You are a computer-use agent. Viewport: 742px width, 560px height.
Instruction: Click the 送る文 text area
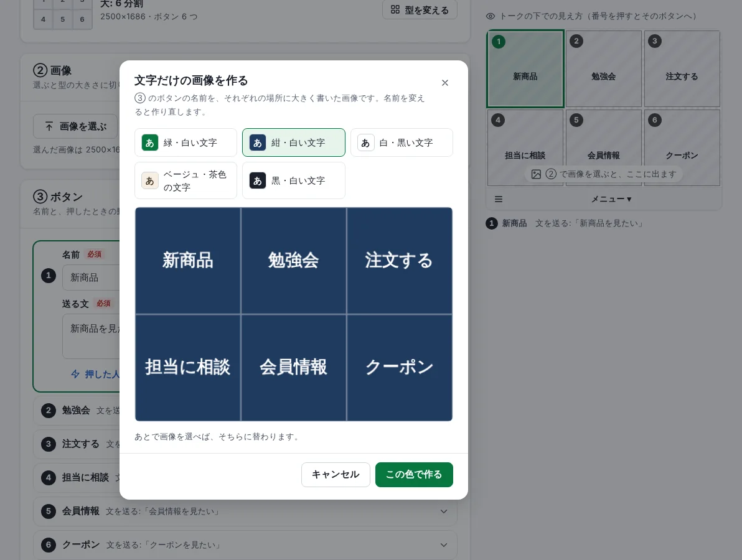tap(91, 337)
